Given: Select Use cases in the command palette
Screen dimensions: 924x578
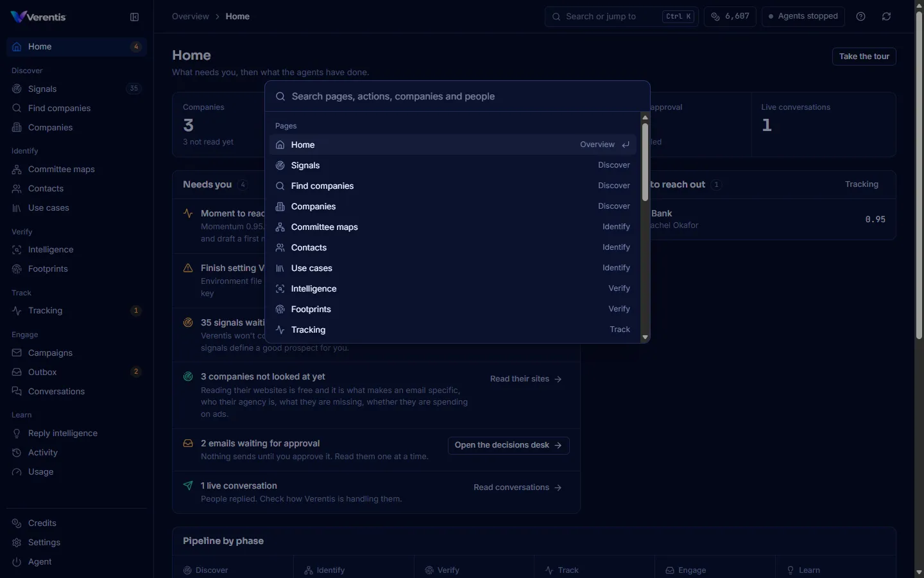Looking at the screenshot, I should pyautogui.click(x=453, y=268).
